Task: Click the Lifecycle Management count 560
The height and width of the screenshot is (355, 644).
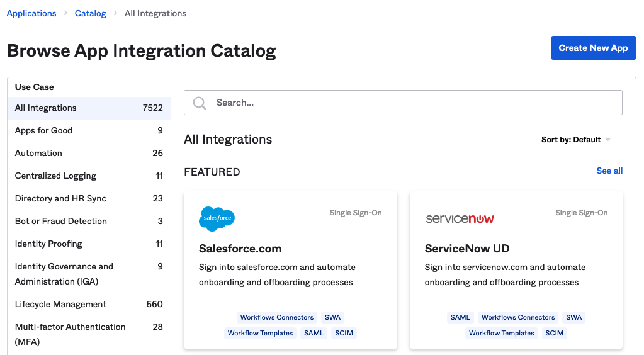Action: (154, 305)
